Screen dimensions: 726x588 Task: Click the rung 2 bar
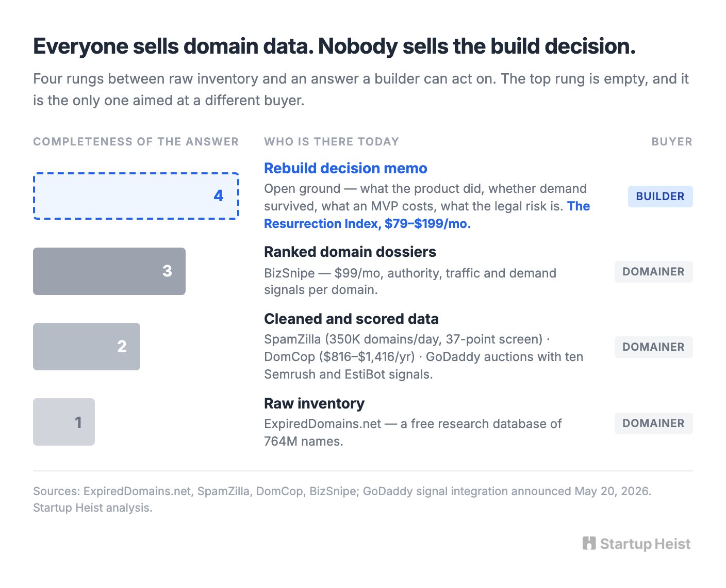coord(87,347)
